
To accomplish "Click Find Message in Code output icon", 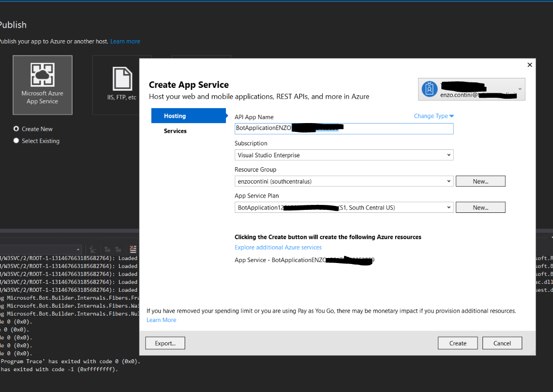I will [92, 249].
